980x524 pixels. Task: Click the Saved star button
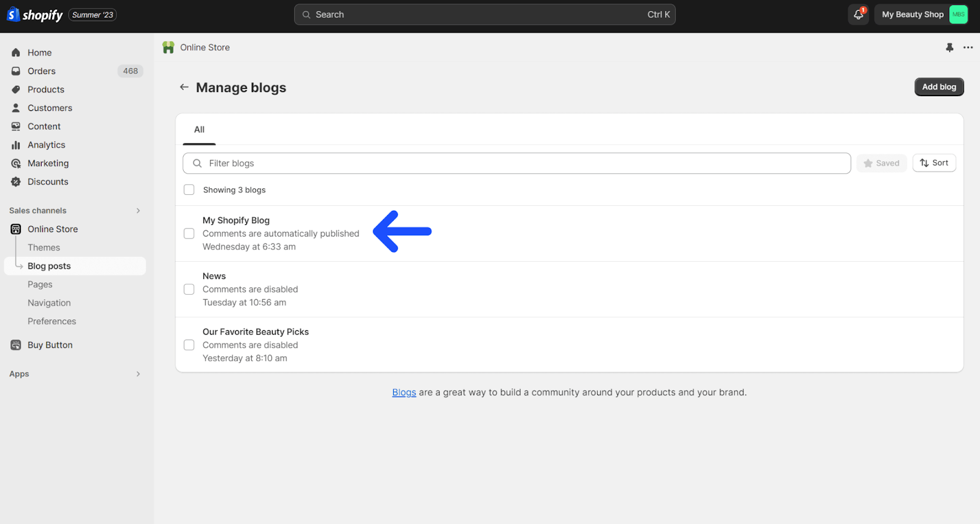881,163
